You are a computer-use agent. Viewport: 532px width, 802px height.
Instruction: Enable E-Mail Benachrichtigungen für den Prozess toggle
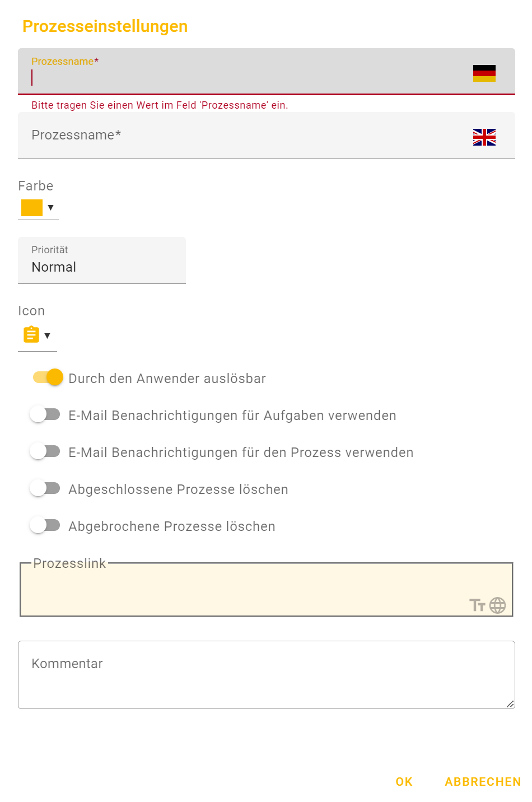point(45,451)
